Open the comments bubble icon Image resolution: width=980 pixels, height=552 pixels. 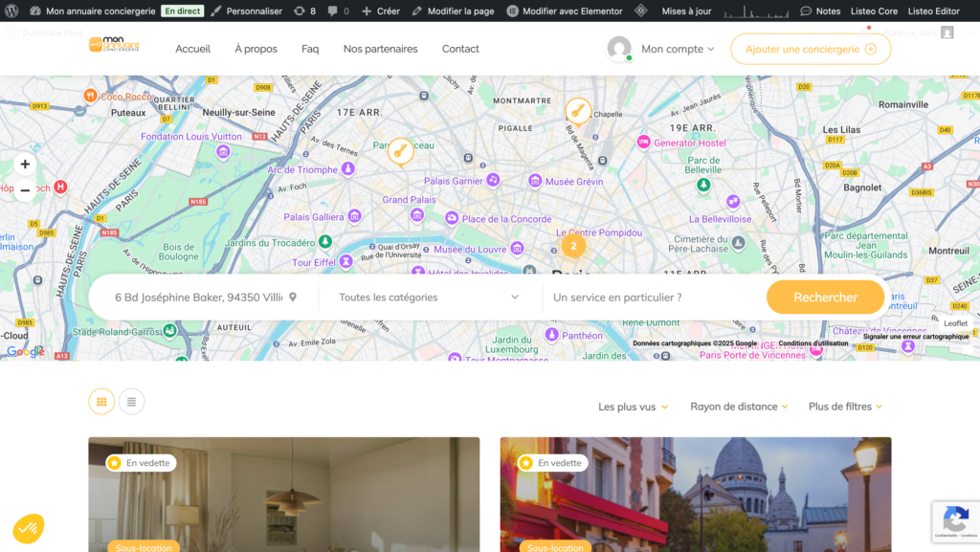point(338,11)
